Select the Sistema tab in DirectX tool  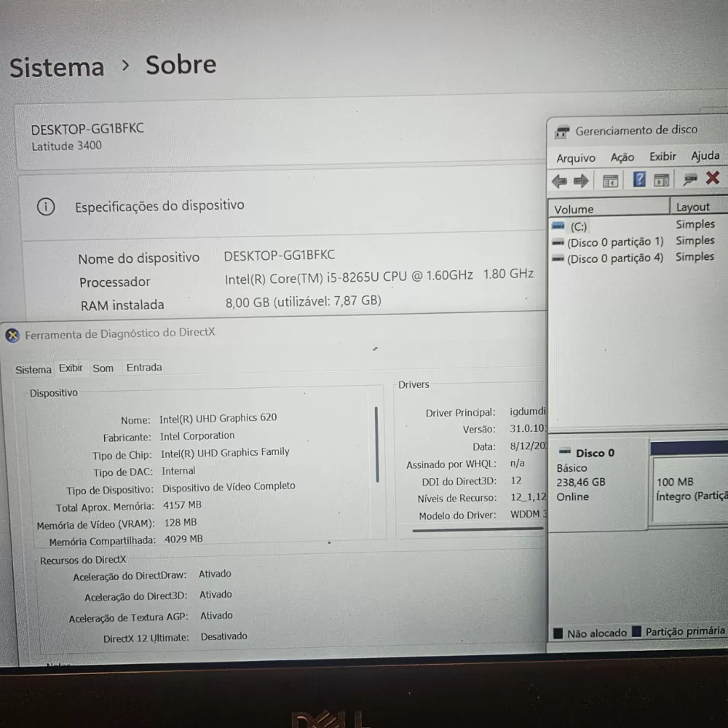click(33, 370)
